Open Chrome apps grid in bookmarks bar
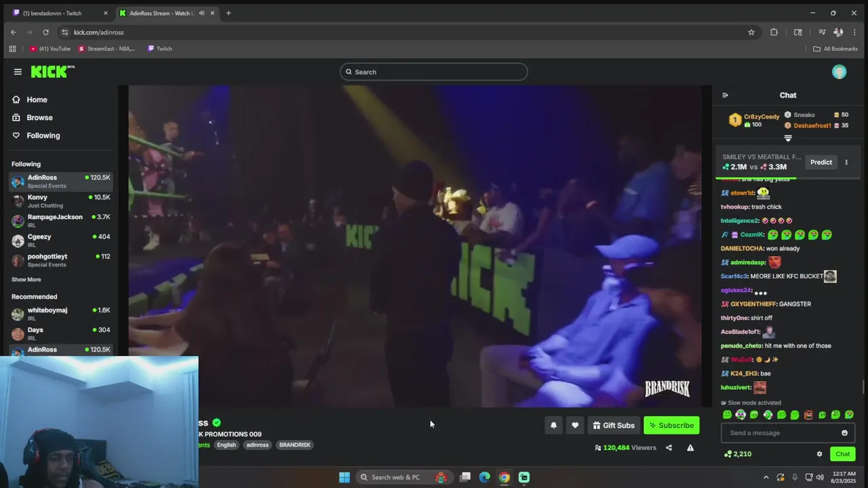This screenshot has height=488, width=868. [12, 49]
